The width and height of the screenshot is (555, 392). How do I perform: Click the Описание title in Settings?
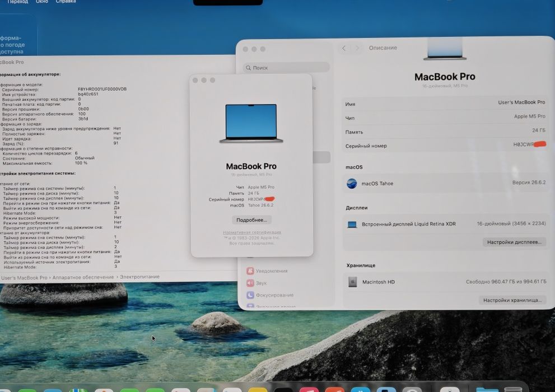coord(383,48)
